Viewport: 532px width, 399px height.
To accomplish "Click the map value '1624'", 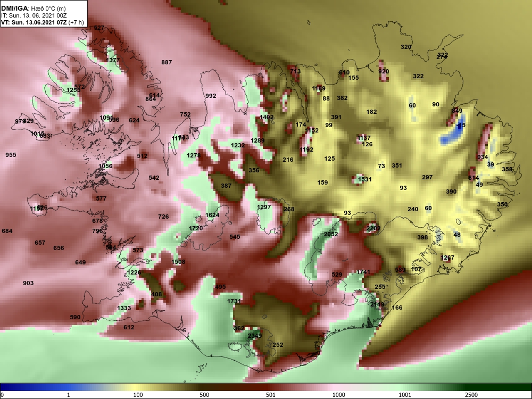I will pos(212,215).
